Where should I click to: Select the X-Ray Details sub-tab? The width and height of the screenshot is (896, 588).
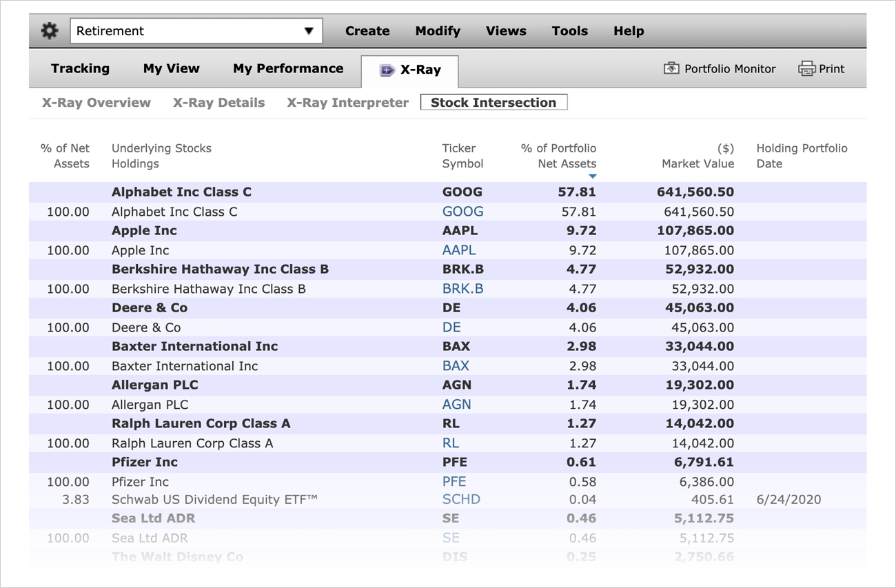pyautogui.click(x=218, y=103)
